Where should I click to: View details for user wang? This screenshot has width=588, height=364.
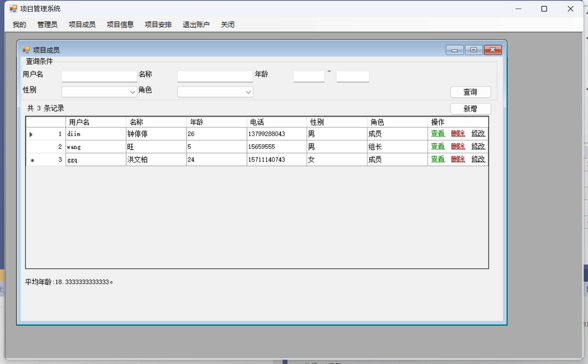pos(438,146)
